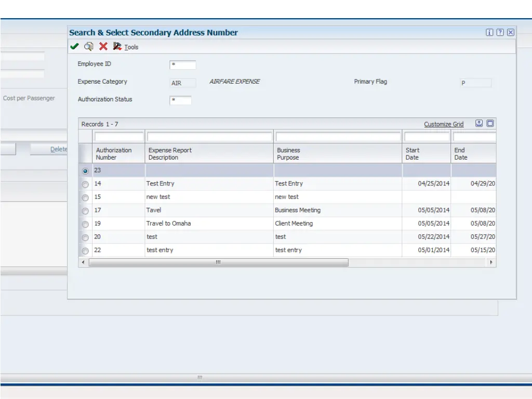Click the 'Business Meeting' purpose cell

click(338, 210)
